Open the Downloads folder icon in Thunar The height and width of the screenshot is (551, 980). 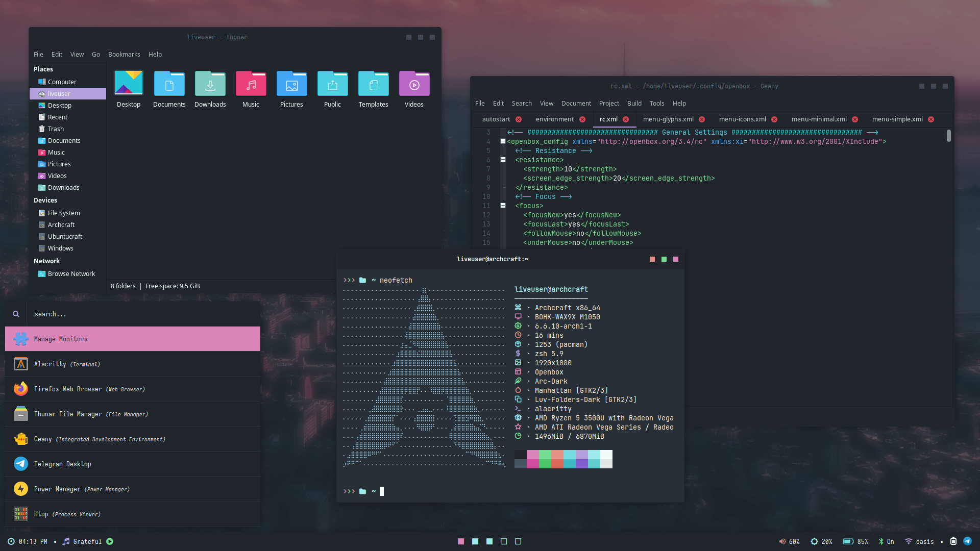210,85
